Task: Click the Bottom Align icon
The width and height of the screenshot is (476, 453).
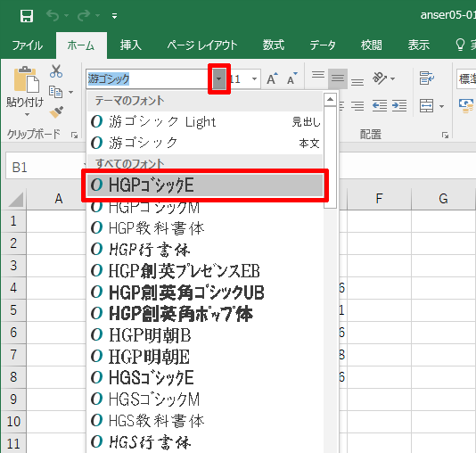Action: [x=357, y=82]
